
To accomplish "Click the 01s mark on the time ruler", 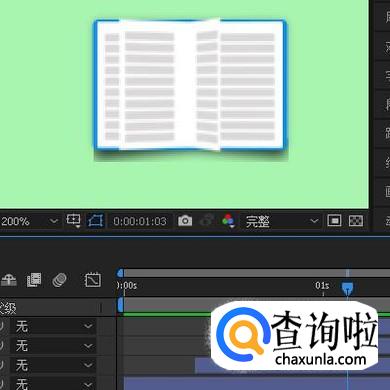I will [x=322, y=286].
